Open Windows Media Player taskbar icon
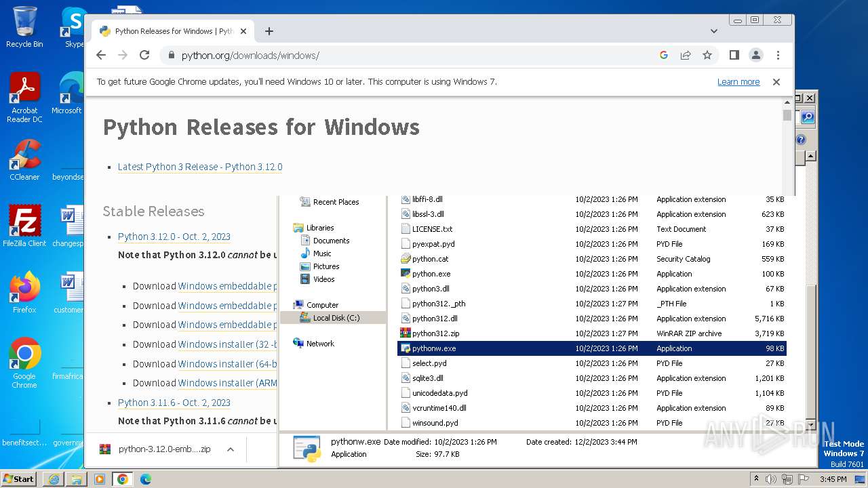 pyautogui.click(x=100, y=479)
